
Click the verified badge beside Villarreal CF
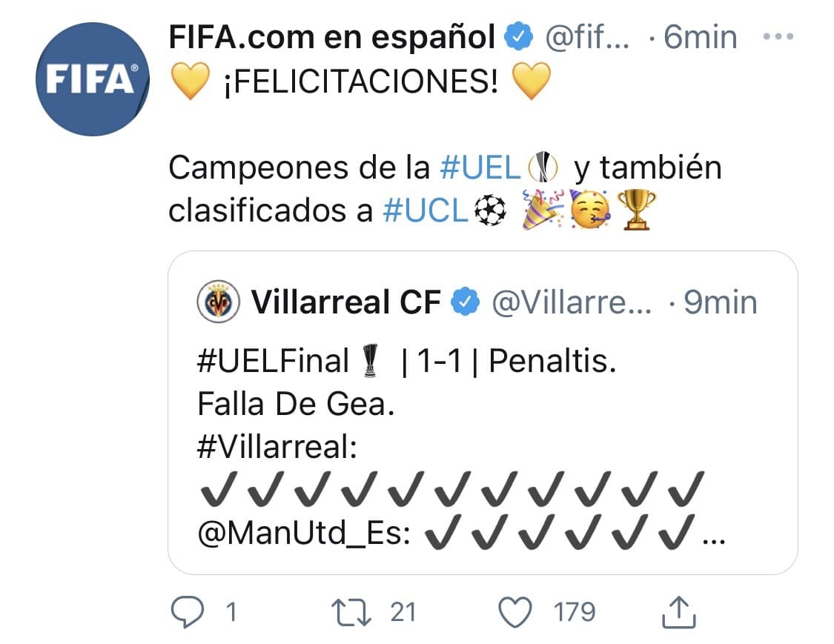464,301
